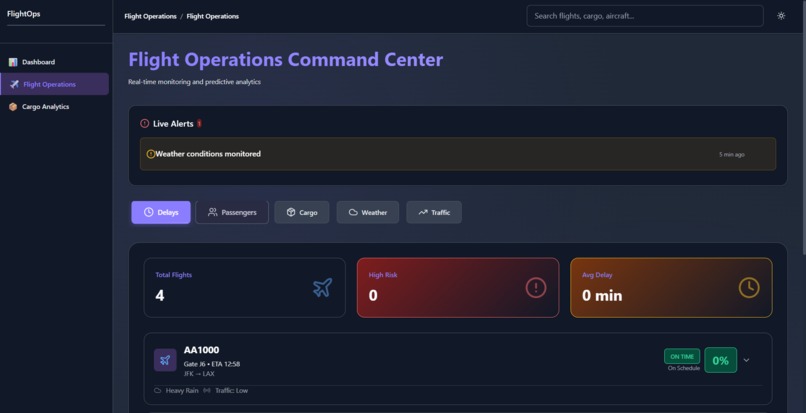The height and width of the screenshot is (413, 806).
Task: Click the High Risk value 0
Action: [373, 296]
